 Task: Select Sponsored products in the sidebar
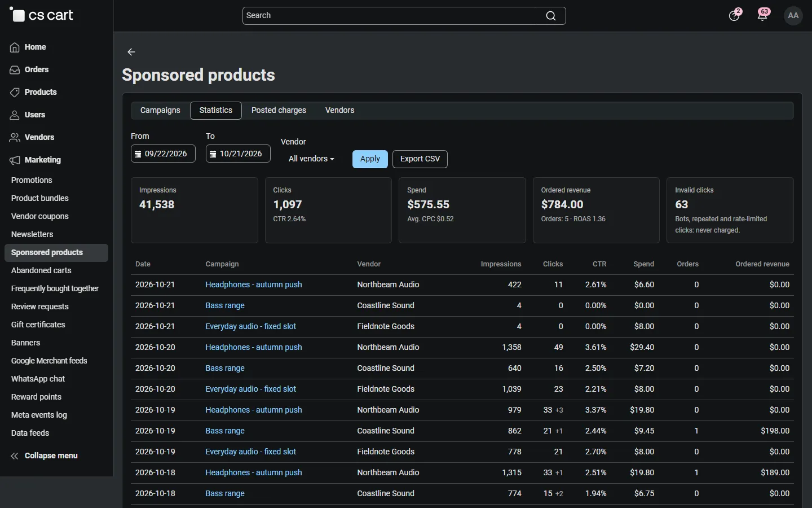coord(56,253)
